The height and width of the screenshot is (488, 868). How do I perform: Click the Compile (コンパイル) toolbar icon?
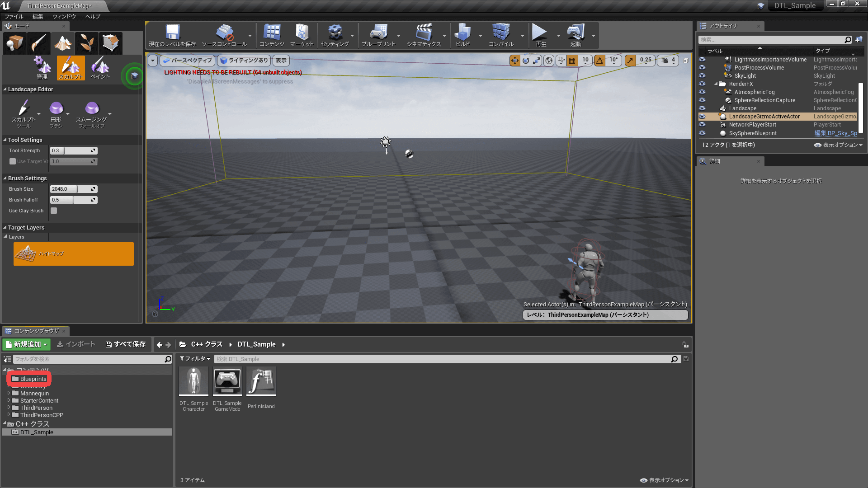[x=501, y=35]
